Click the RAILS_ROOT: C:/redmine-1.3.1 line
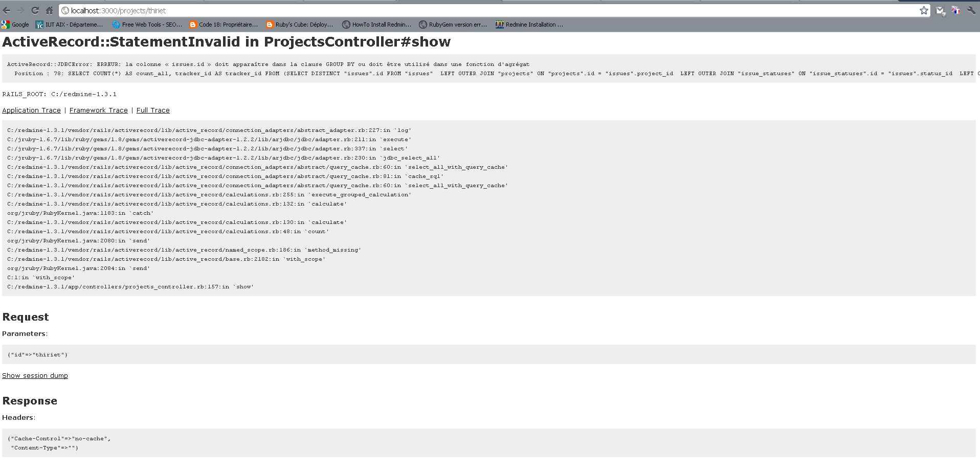Screen dimensions: 980x474 tap(59, 94)
